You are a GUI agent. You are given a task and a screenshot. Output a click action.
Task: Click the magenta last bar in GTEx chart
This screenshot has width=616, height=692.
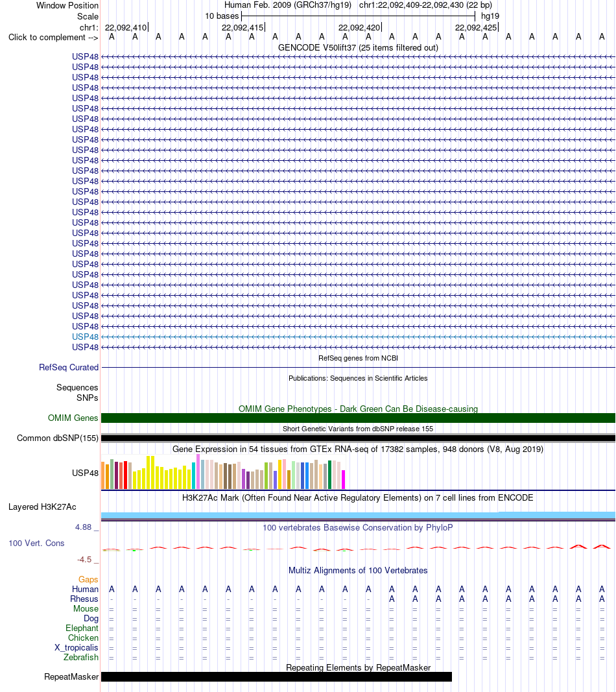tap(343, 479)
